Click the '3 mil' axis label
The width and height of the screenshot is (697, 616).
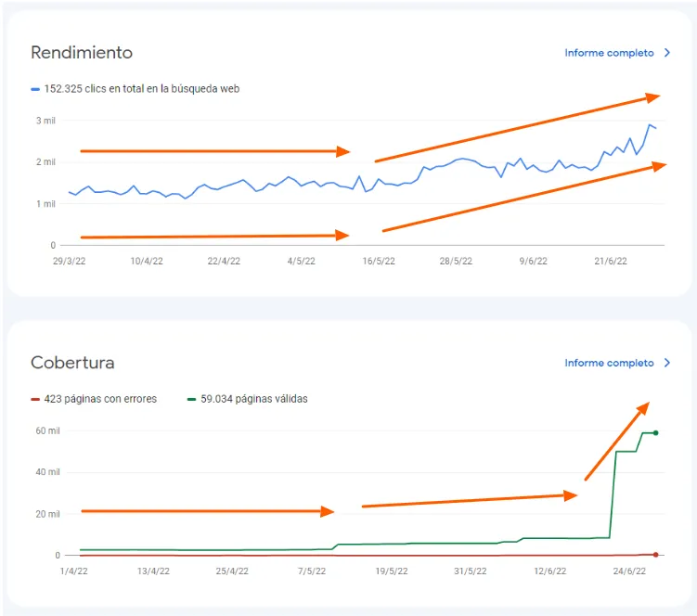click(x=45, y=121)
